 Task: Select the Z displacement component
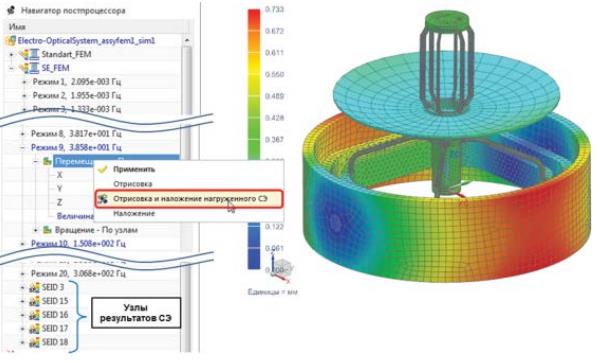[x=59, y=202]
